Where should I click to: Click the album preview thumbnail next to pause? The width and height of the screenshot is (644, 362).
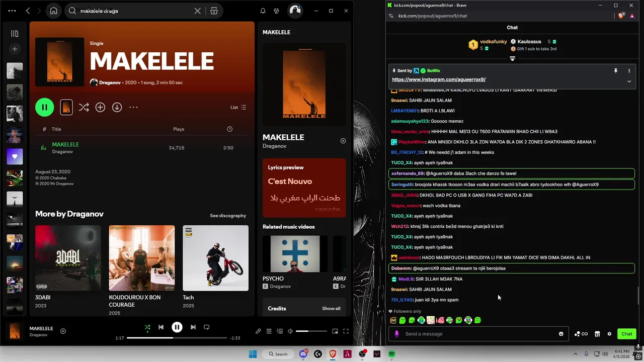pos(66,107)
